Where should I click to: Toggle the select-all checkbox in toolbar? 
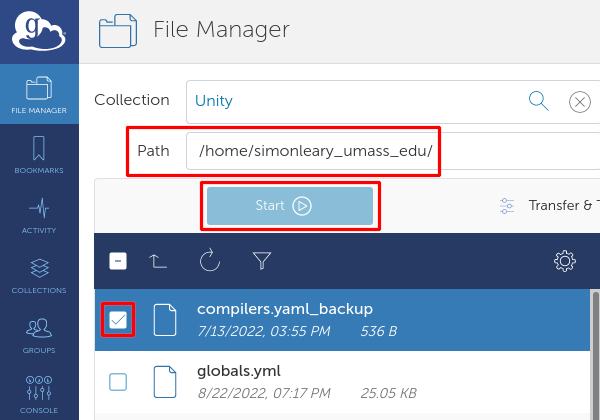118,261
